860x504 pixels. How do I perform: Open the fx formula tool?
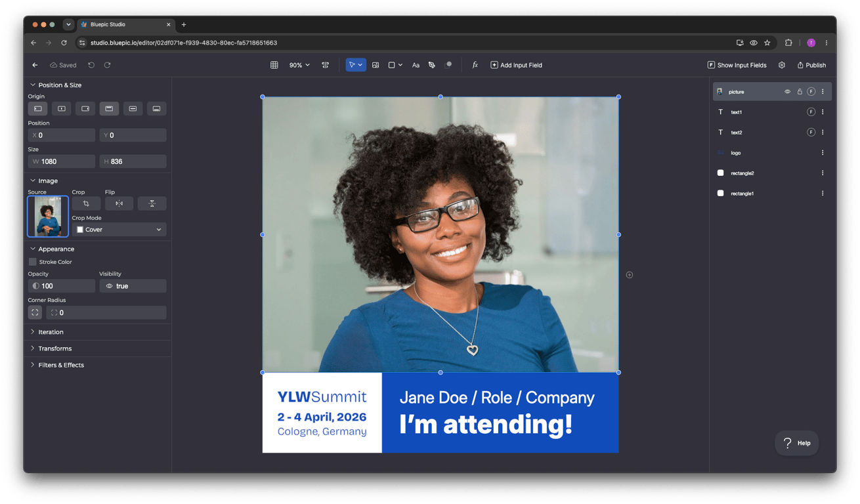(x=475, y=65)
